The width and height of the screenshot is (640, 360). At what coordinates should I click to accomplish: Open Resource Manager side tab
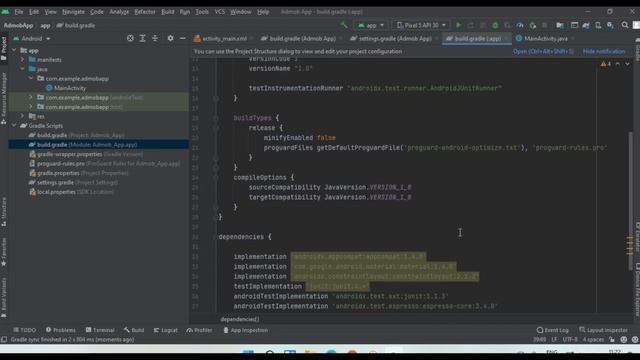[x=4, y=98]
